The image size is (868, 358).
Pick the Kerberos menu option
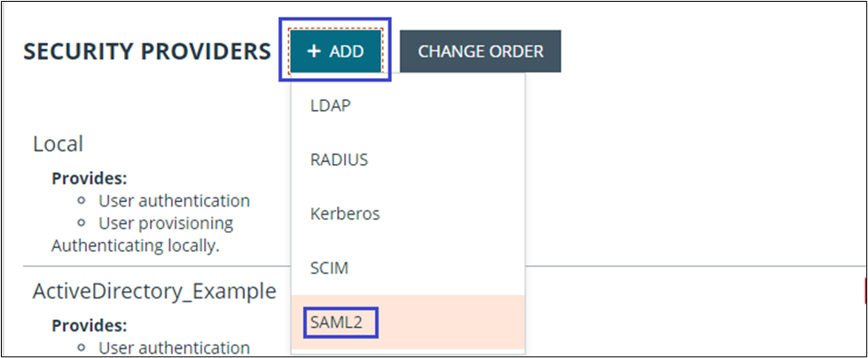pyautogui.click(x=344, y=214)
